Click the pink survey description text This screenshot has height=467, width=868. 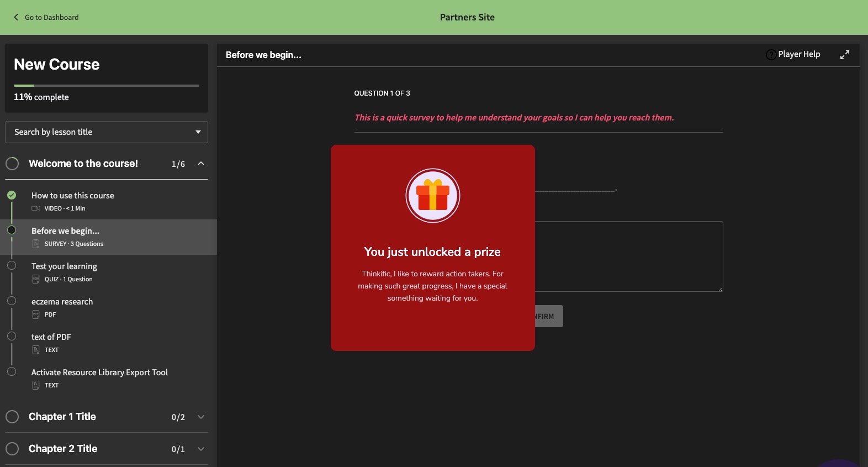[514, 118]
